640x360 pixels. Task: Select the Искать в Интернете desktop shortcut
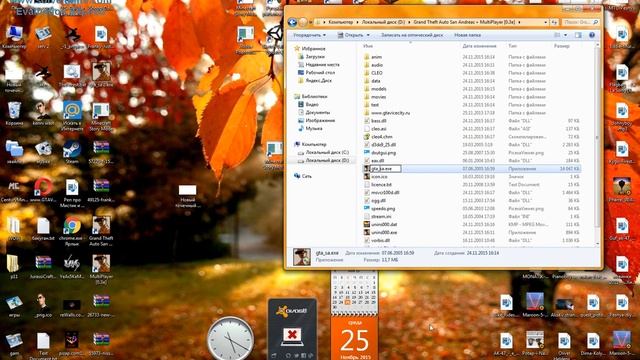72,116
